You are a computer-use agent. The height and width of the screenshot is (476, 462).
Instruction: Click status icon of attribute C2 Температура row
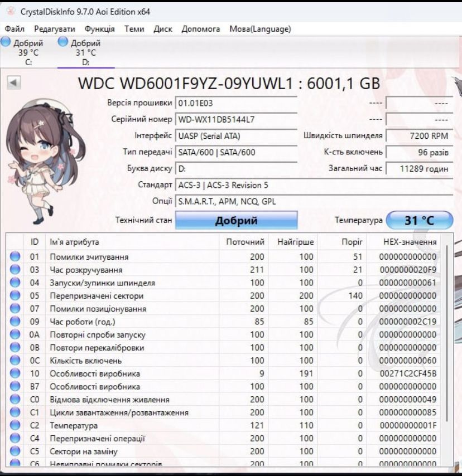click(x=15, y=425)
